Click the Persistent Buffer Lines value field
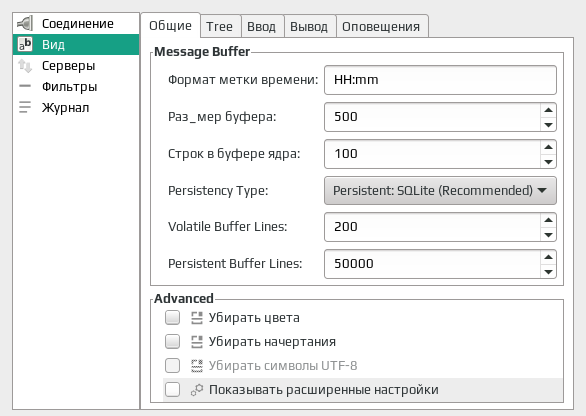 coord(432,264)
